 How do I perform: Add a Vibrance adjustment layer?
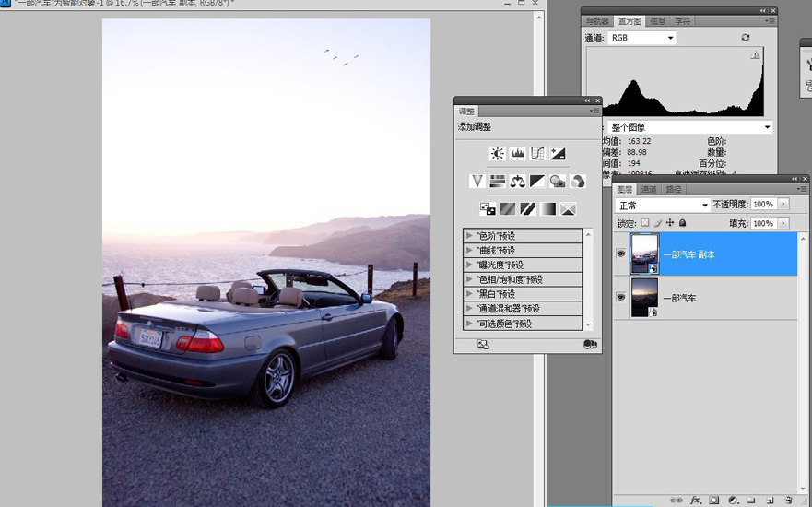(477, 181)
